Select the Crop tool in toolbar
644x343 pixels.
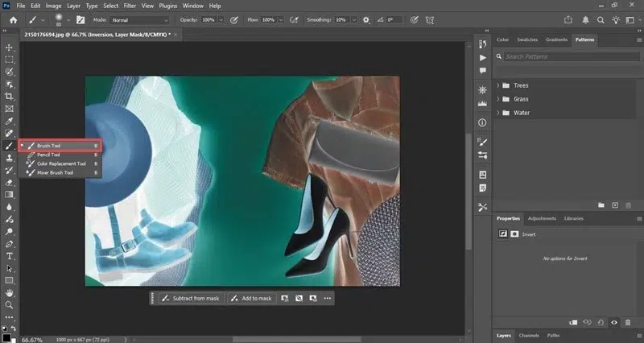(9, 96)
